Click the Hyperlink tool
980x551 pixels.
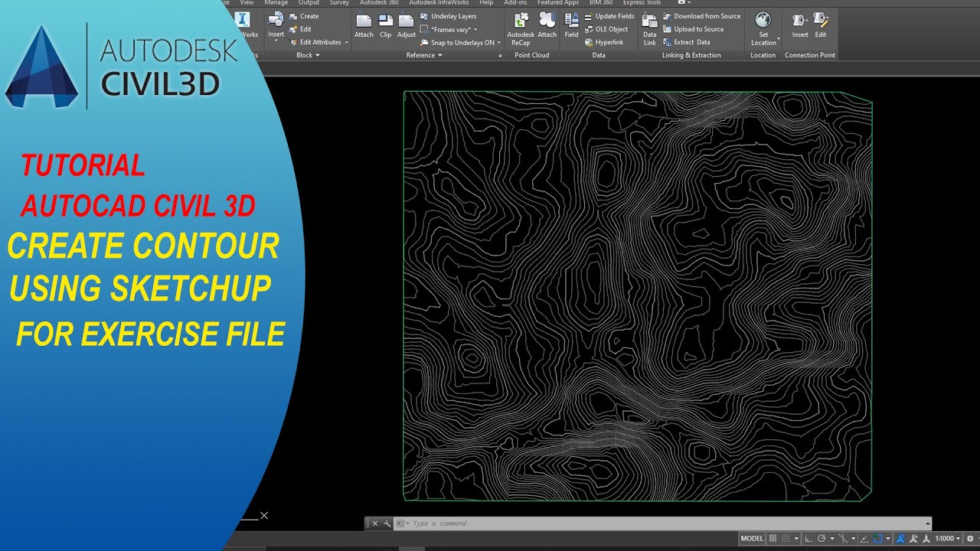point(604,42)
